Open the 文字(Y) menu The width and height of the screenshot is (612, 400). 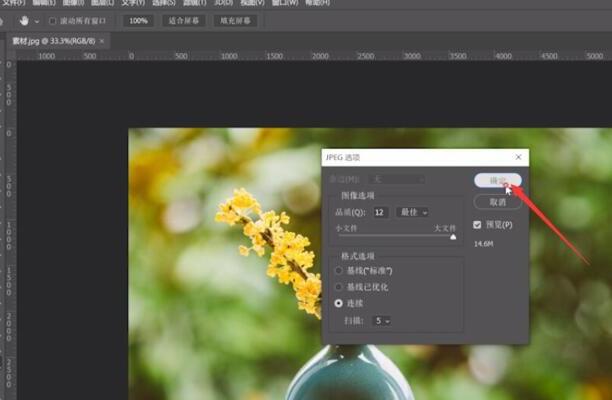pos(133,3)
